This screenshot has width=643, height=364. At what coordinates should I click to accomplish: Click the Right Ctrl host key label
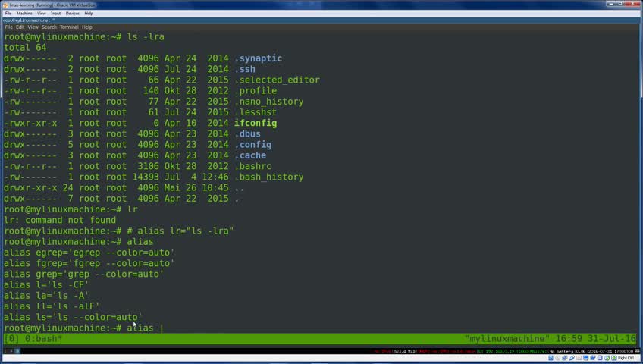point(626,358)
